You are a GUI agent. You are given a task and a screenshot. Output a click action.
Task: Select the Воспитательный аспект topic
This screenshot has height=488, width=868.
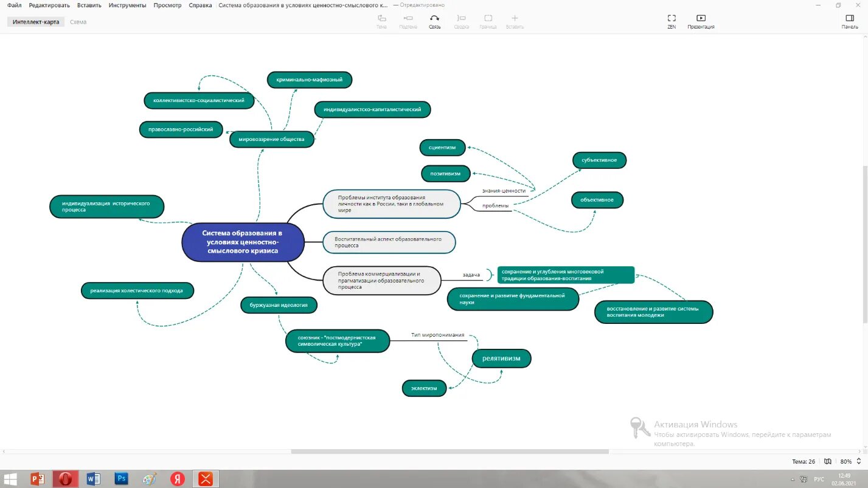pos(389,242)
